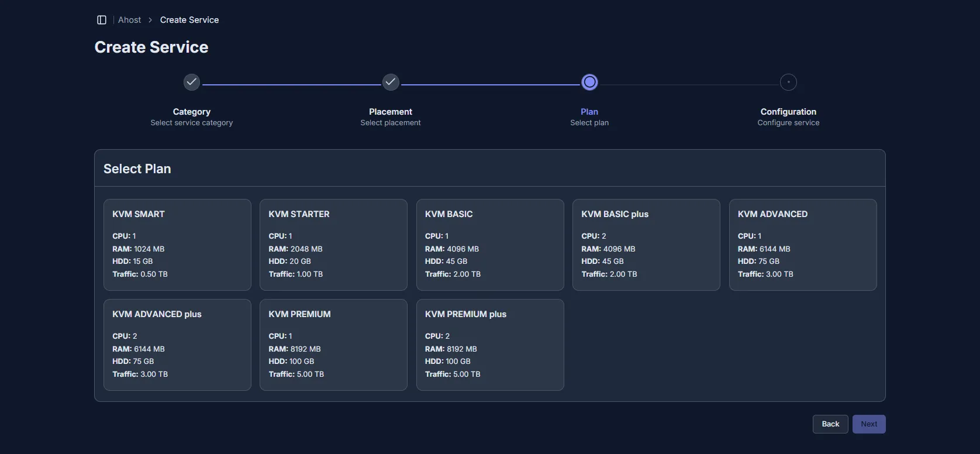980x454 pixels.
Task: Click the active Plan step circle
Action: click(x=589, y=82)
